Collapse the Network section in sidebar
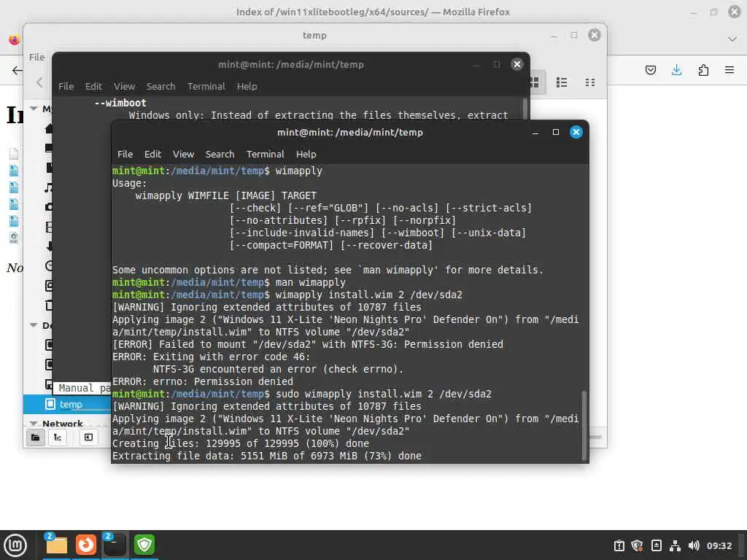747x560 pixels. [x=34, y=424]
